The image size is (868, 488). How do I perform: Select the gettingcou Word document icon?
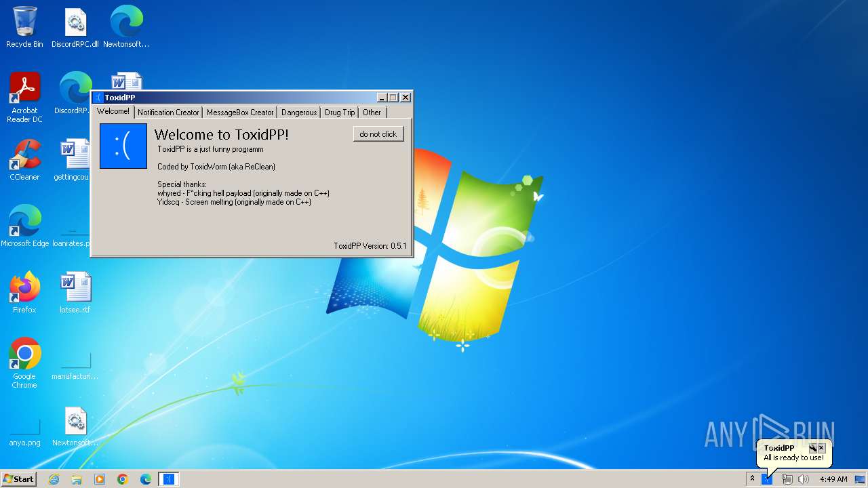click(73, 161)
